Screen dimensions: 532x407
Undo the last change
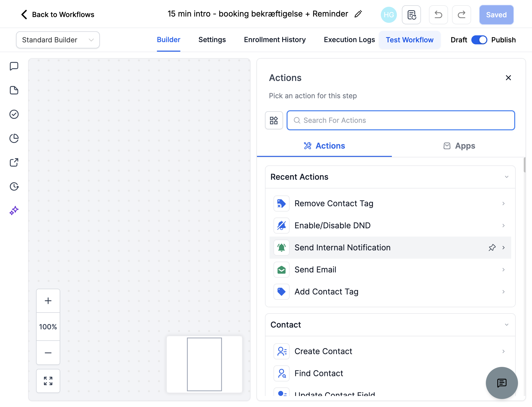click(438, 15)
